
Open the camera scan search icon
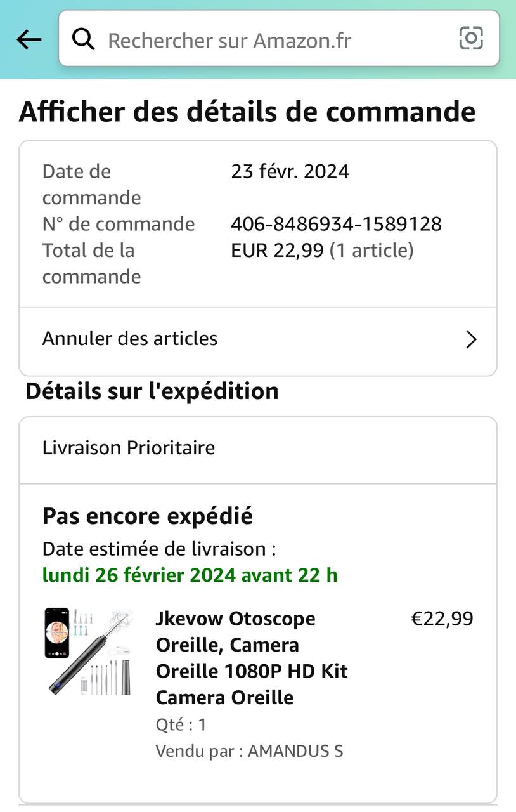pyautogui.click(x=470, y=39)
